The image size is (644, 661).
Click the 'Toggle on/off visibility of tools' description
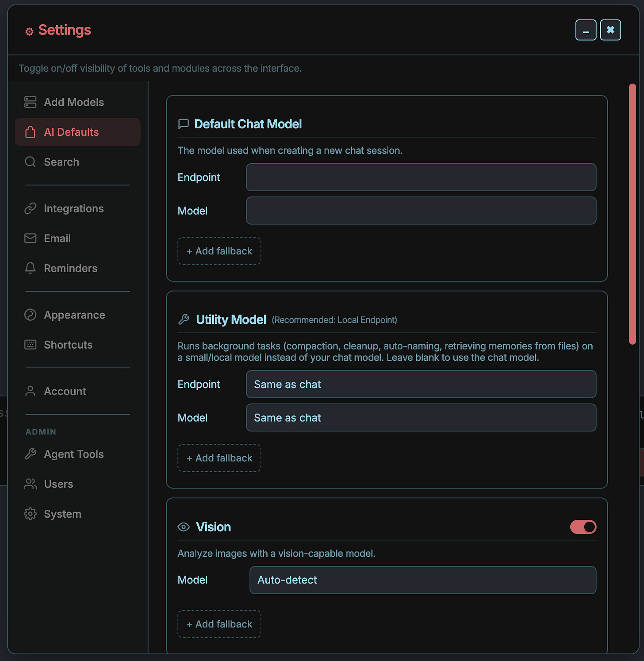click(x=160, y=68)
